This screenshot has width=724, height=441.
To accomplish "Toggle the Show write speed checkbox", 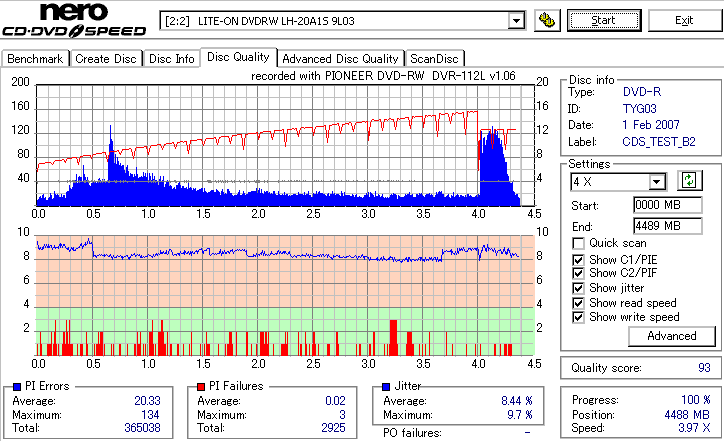I will click(578, 317).
